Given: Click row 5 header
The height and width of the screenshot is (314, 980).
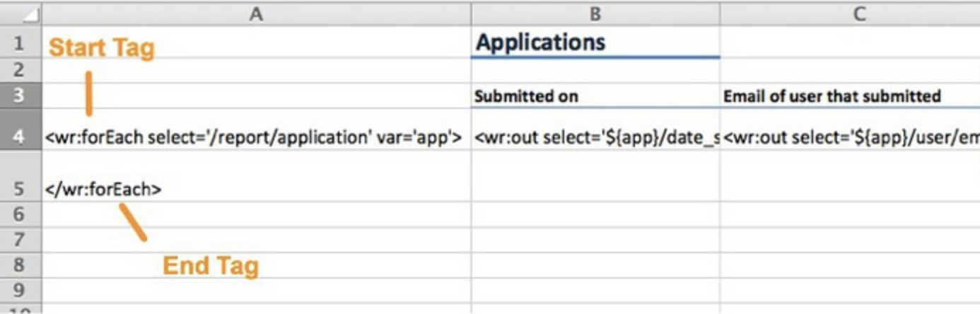Looking at the screenshot, I should tap(20, 189).
